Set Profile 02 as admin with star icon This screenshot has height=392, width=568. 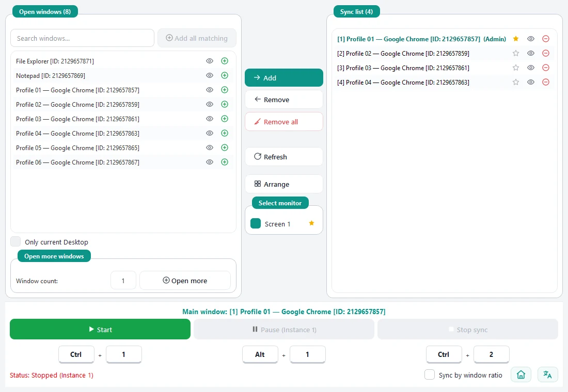516,53
